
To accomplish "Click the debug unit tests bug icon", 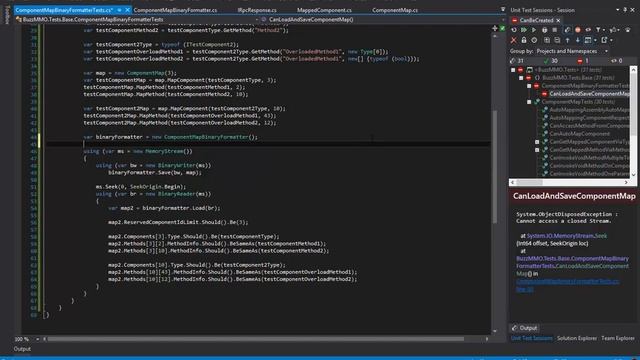I will click(x=544, y=30).
